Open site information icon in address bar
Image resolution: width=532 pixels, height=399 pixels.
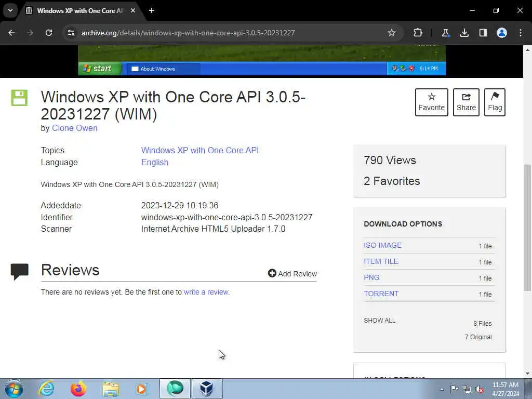click(71, 33)
